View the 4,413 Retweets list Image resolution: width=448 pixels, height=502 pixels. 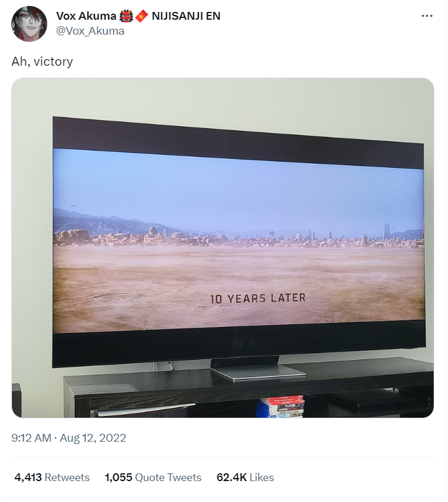52,477
